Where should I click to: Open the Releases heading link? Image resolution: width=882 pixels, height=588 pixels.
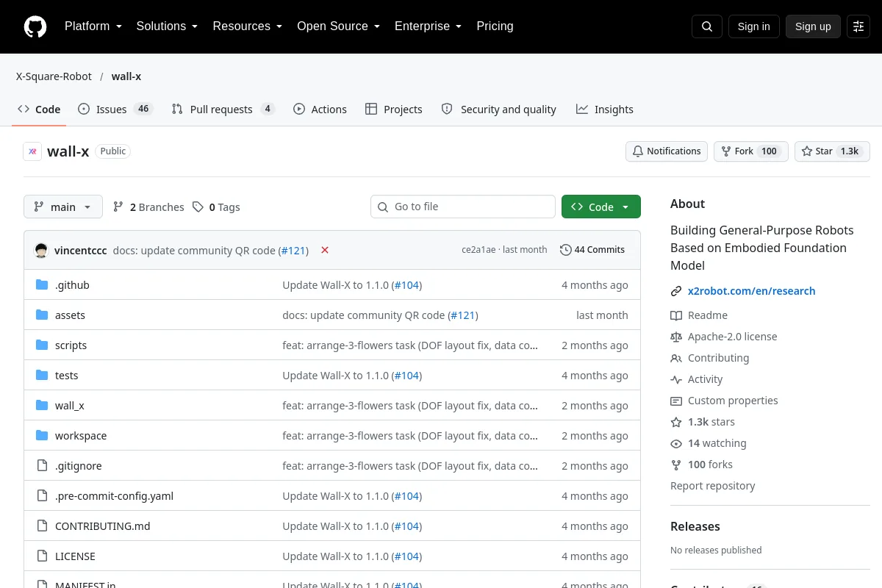coord(695,526)
